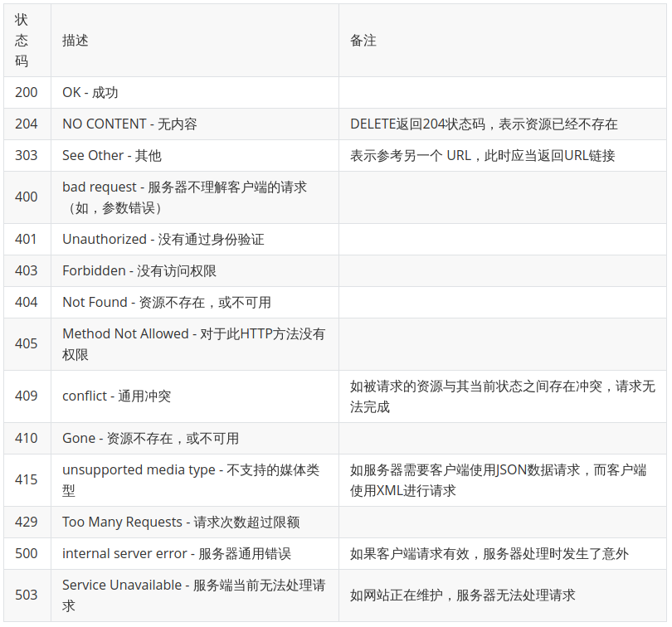672x627 pixels.
Task: Select the 200 status code cell
Action: 27,93
